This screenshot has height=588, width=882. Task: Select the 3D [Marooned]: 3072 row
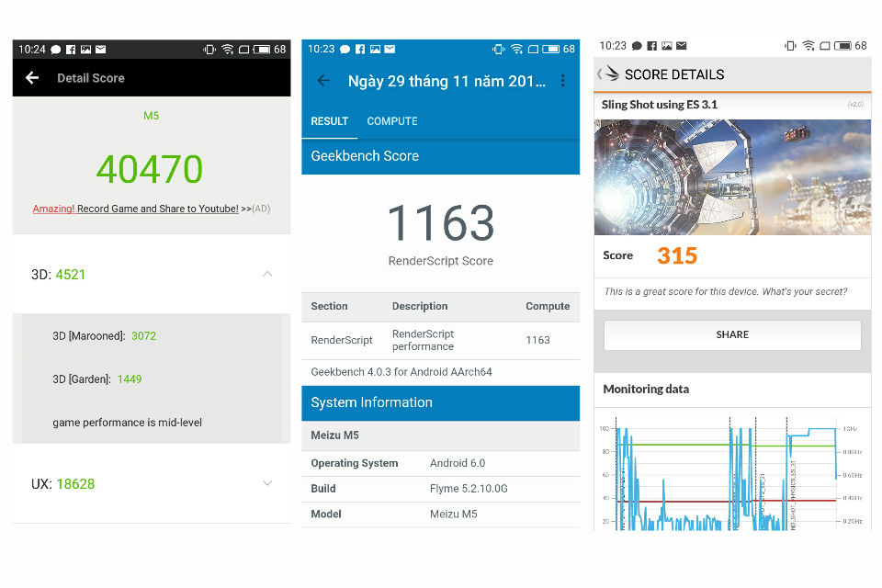pos(152,336)
